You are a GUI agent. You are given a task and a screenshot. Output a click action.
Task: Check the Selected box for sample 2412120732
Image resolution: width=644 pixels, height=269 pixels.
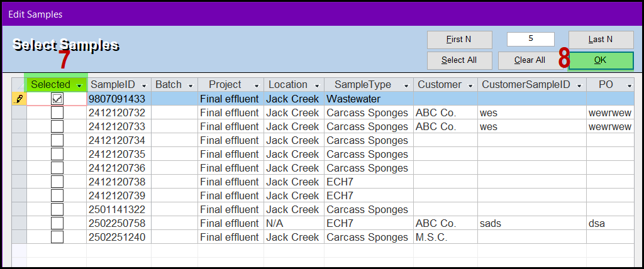(x=57, y=113)
